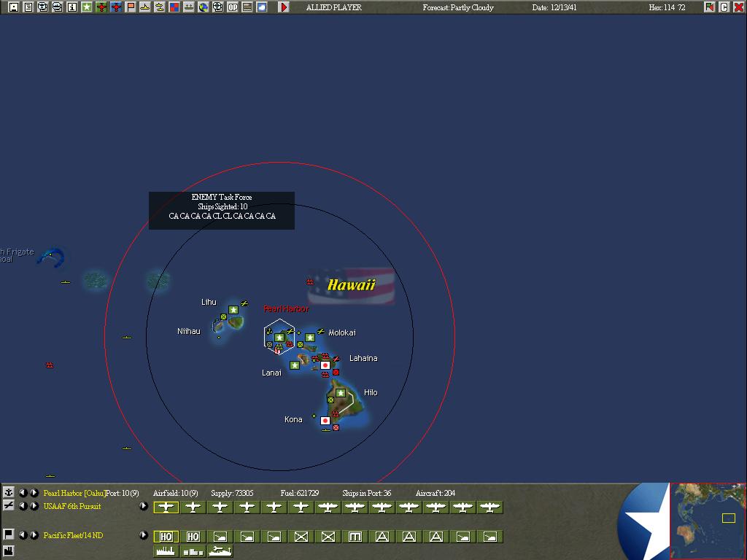
Task: Click 'Forecast: Partly Cloudy' text
Action: click(458, 7)
